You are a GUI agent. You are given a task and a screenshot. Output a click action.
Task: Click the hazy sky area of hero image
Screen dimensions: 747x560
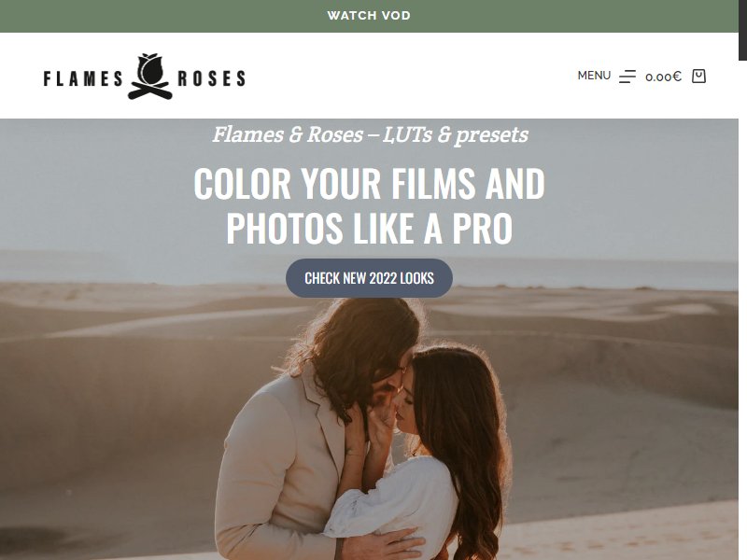95,190
